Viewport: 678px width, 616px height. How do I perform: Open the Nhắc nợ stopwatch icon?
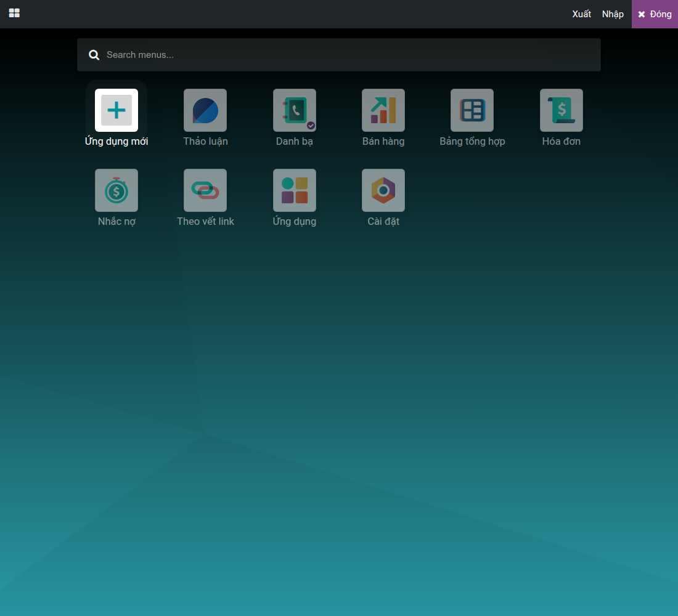[x=116, y=190]
